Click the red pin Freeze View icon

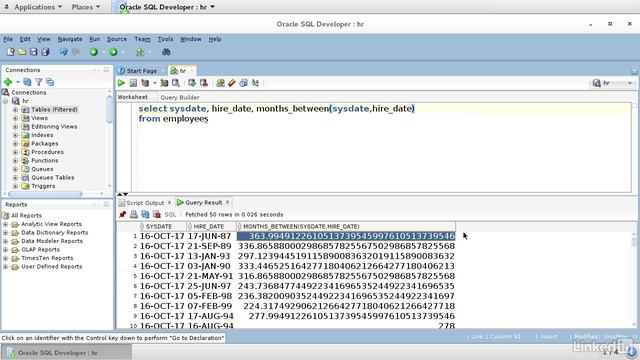pyautogui.click(x=122, y=214)
